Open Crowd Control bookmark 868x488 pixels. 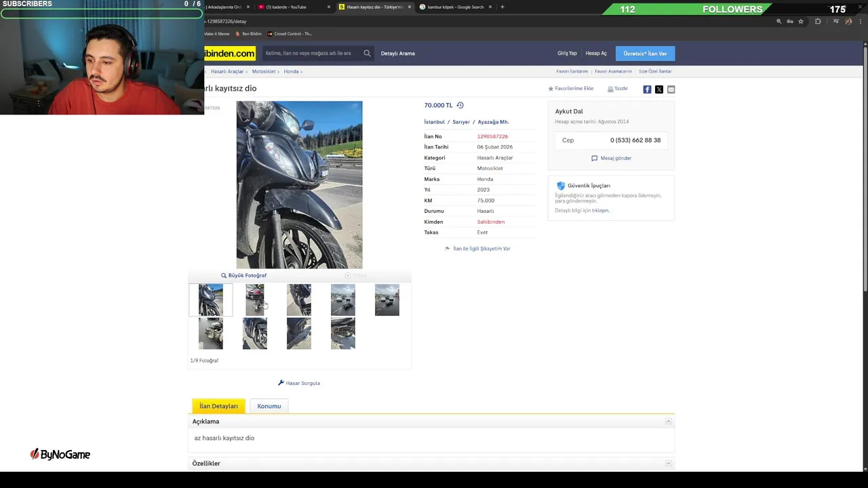tap(290, 33)
